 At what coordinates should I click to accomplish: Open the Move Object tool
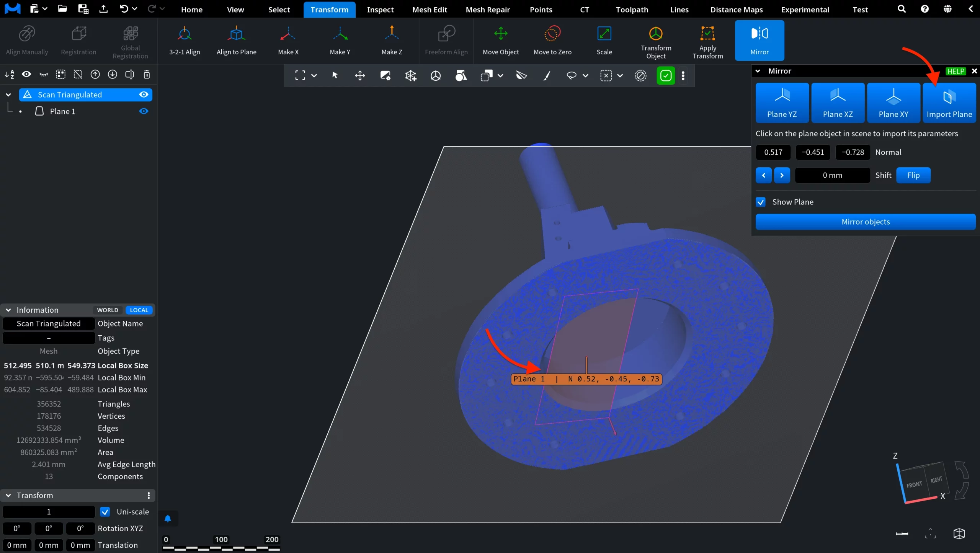click(x=501, y=41)
